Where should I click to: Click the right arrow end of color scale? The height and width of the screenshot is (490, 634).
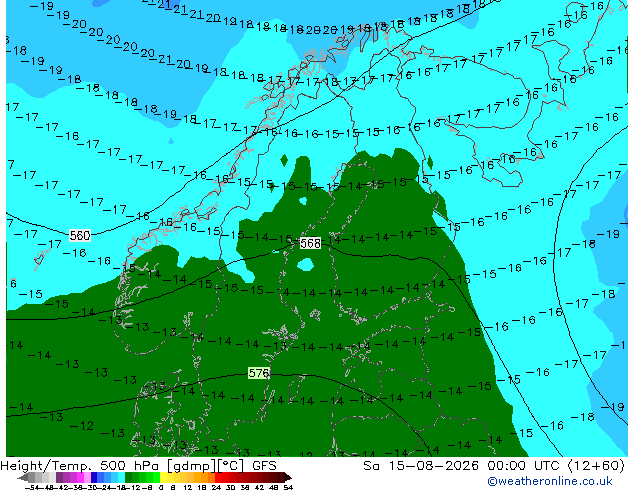(x=288, y=477)
